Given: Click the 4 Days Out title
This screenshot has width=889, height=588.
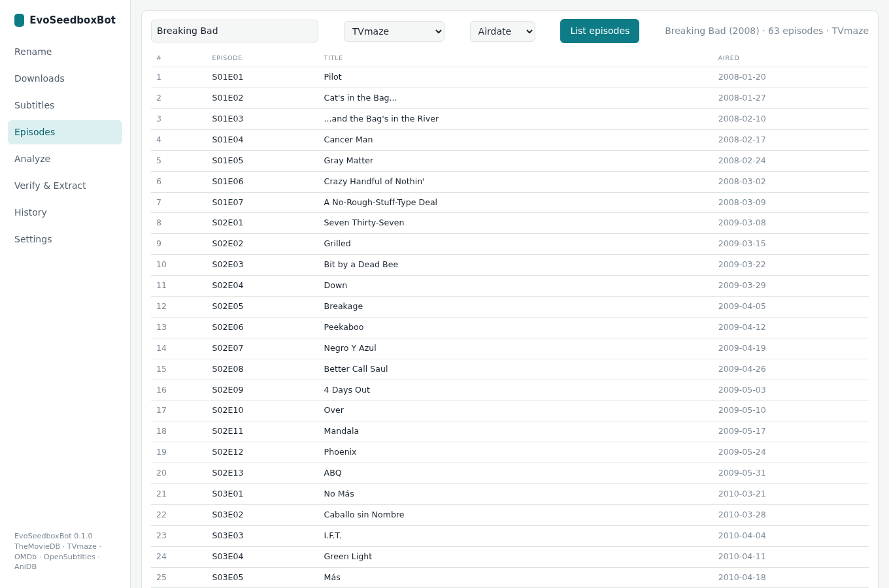Looking at the screenshot, I should [x=346, y=390].
